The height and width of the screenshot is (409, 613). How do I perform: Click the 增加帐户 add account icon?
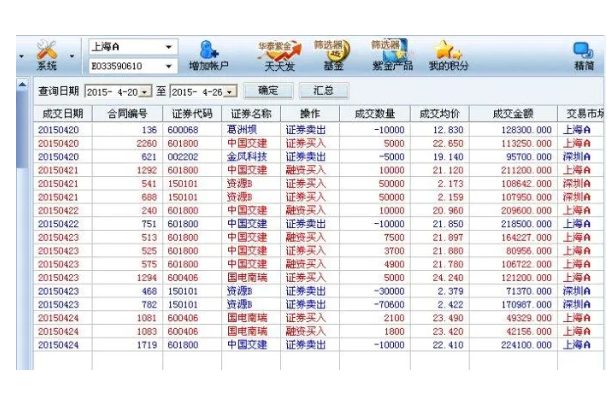coord(209,56)
